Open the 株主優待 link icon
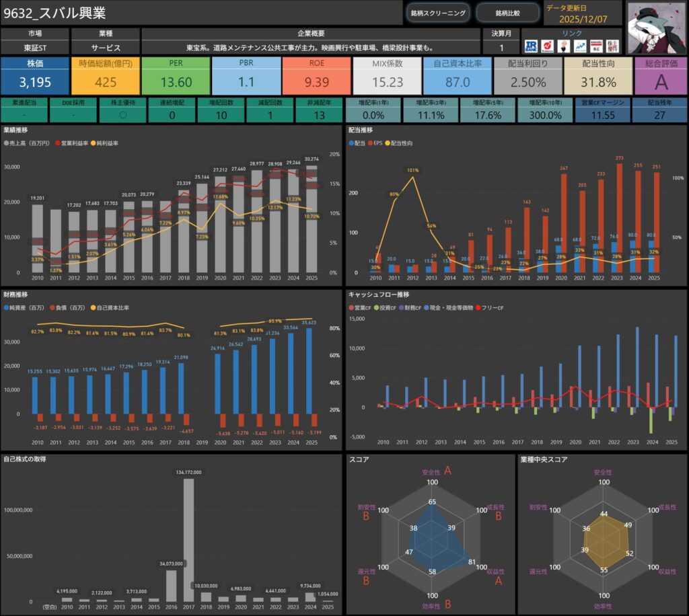The width and height of the screenshot is (689, 616). (612, 46)
